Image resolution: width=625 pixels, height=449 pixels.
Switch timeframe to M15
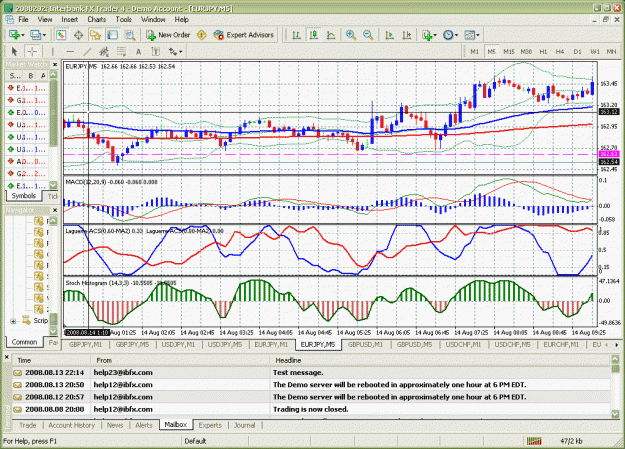click(x=509, y=51)
